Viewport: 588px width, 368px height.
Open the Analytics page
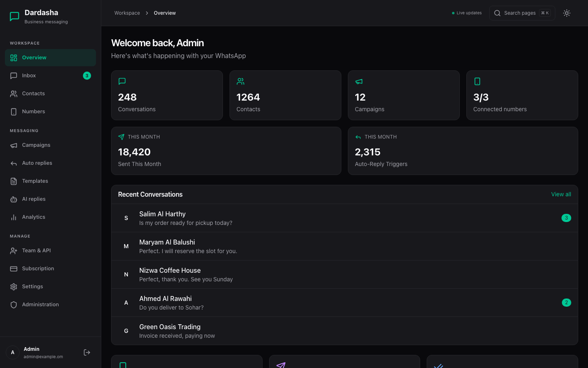(50, 217)
